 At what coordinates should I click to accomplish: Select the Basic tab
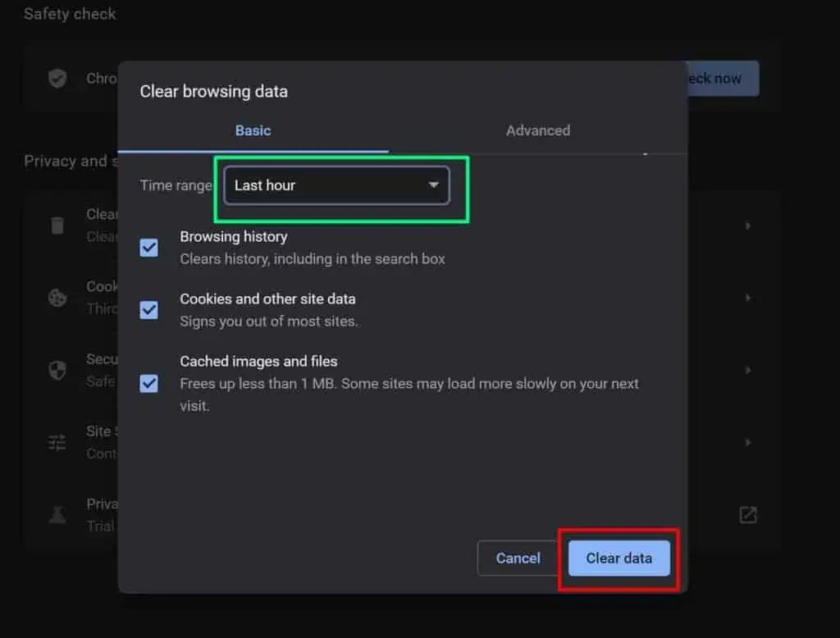(253, 130)
